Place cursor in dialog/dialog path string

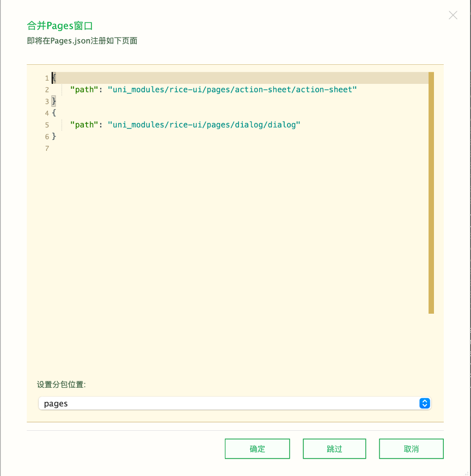[x=204, y=125]
